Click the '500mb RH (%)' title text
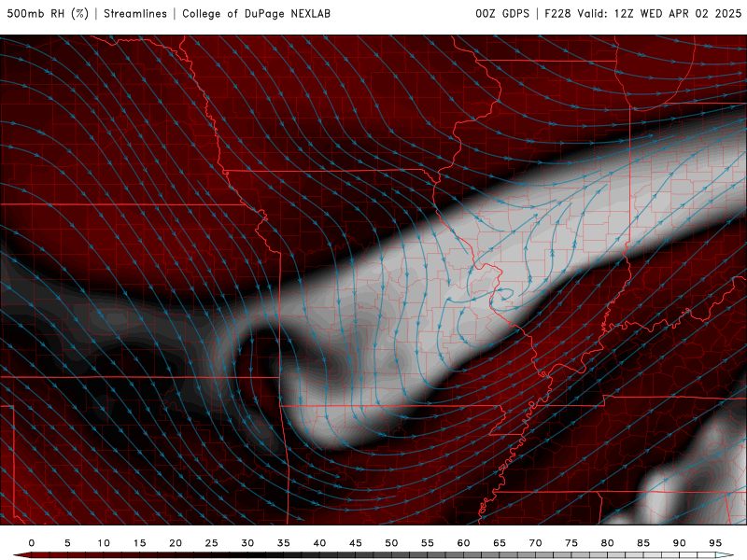The image size is (747, 560). click(48, 13)
